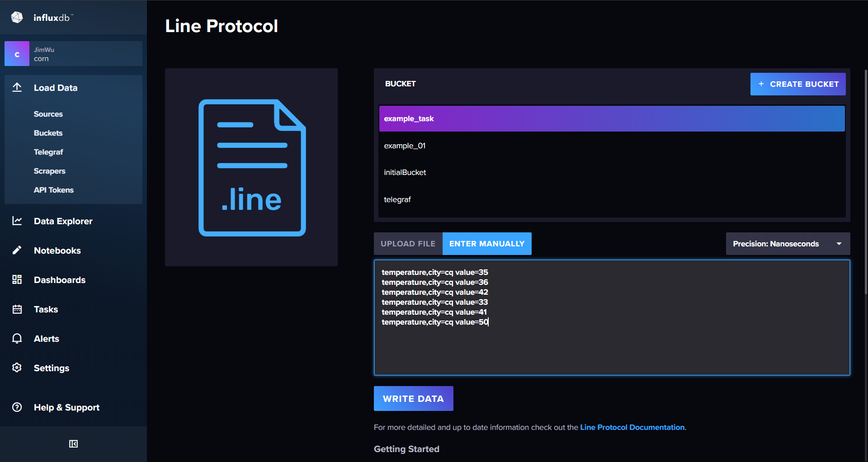Open Line Protocol Documentation link

632,427
